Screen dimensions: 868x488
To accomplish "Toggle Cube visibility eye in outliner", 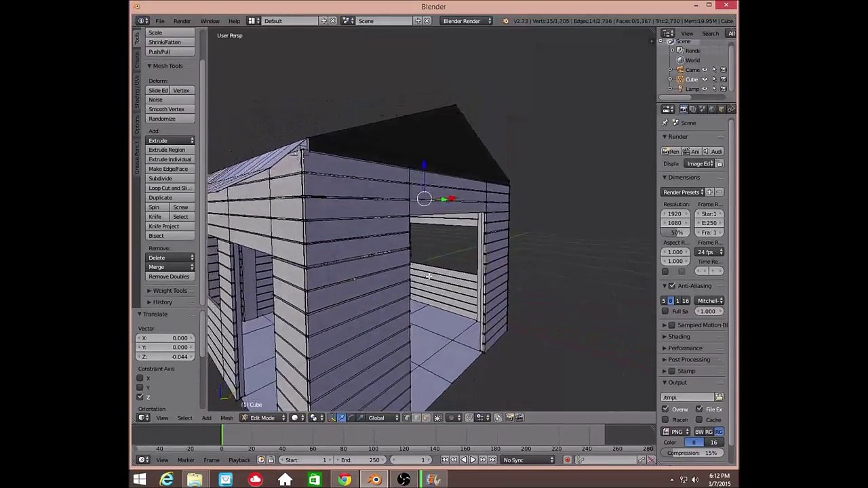I will 705,79.
